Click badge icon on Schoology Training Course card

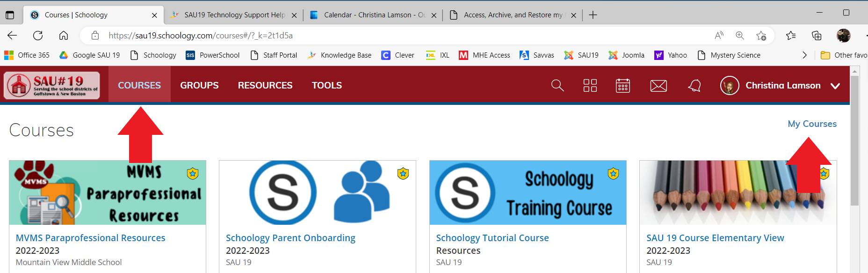[x=613, y=174]
